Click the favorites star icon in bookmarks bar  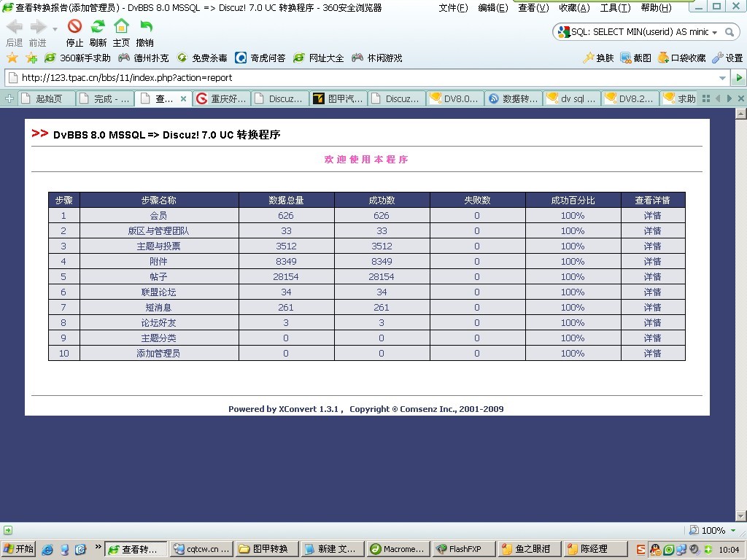(x=12, y=58)
